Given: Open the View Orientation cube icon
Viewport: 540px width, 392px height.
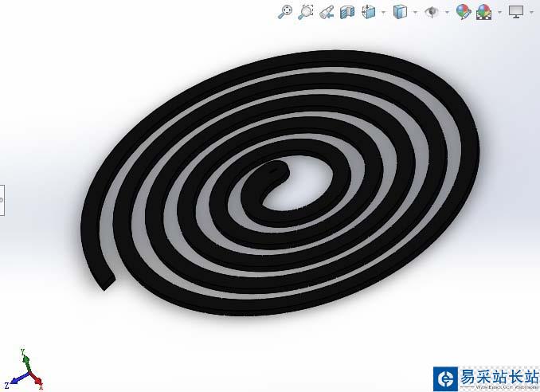Looking at the screenshot, I should coord(369,12).
